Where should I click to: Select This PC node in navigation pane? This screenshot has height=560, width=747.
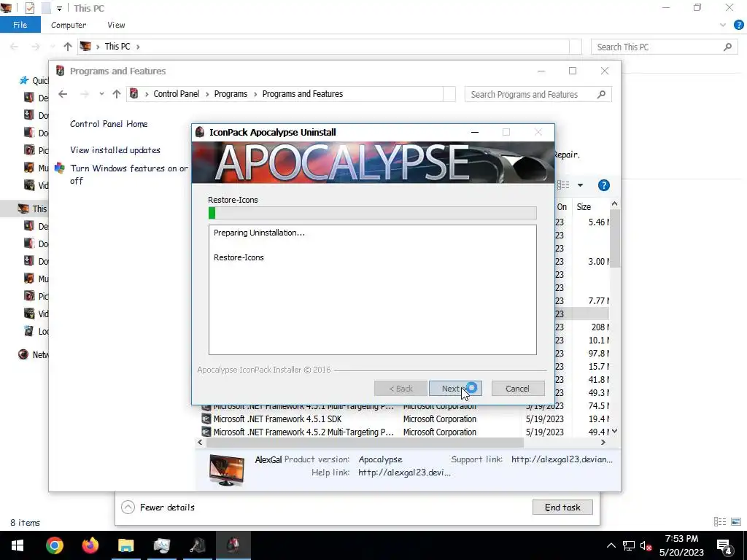[x=32, y=209]
